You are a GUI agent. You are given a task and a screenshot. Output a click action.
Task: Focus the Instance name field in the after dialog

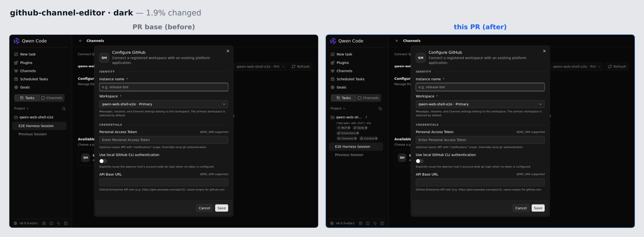pyautogui.click(x=480, y=87)
